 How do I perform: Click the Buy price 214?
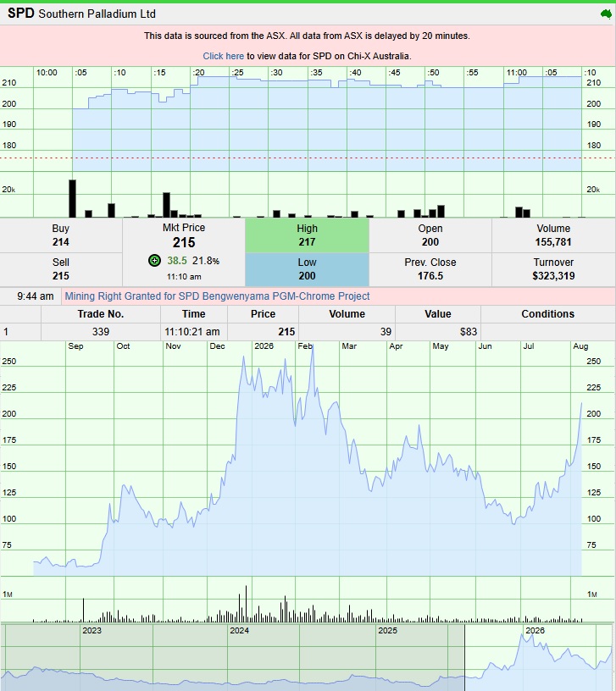(x=61, y=242)
